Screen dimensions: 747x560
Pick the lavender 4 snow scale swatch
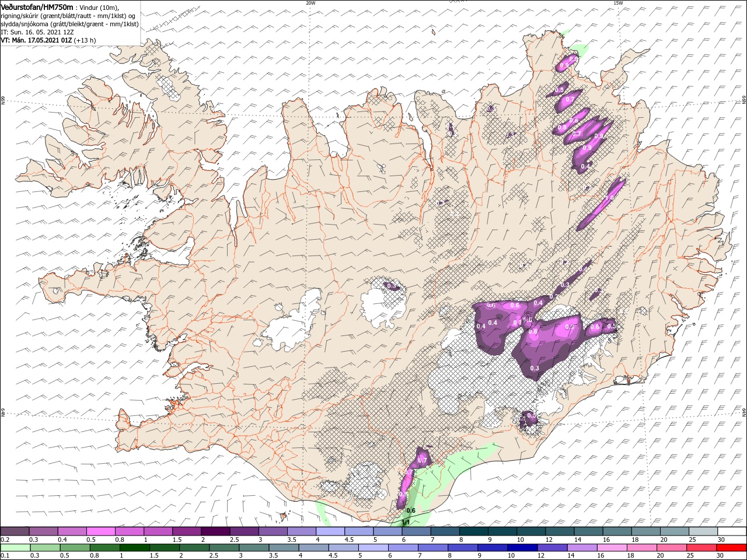(330, 531)
